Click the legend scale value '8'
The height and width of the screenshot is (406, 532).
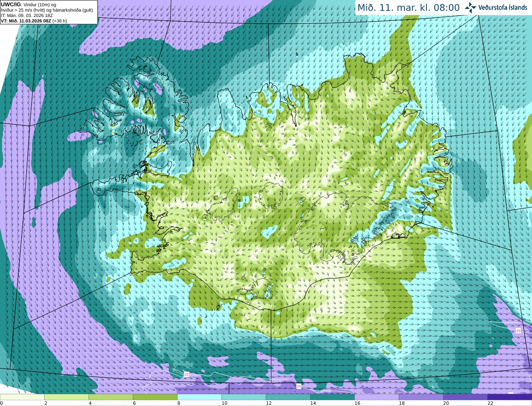click(x=179, y=403)
